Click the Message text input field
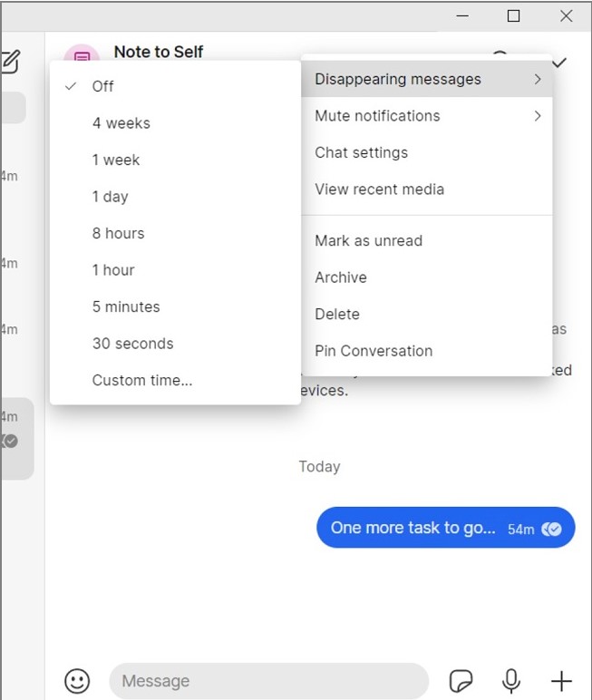 268,681
